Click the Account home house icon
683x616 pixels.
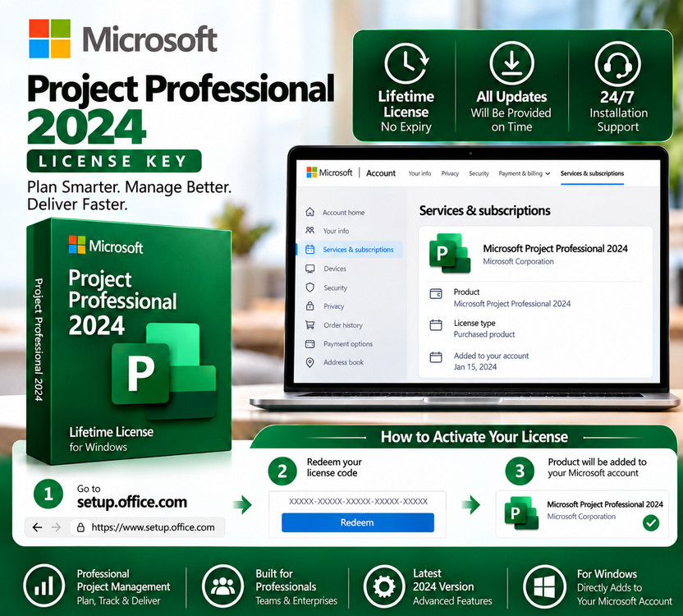(309, 212)
